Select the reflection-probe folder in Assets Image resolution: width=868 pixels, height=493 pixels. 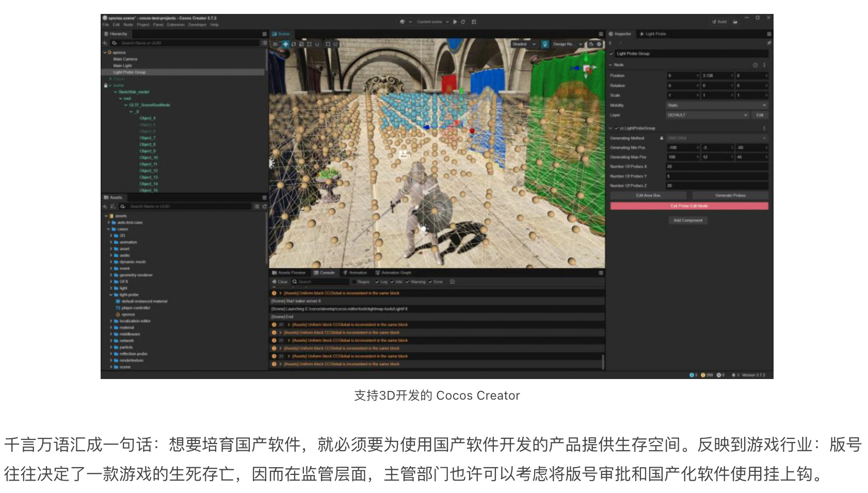click(134, 354)
